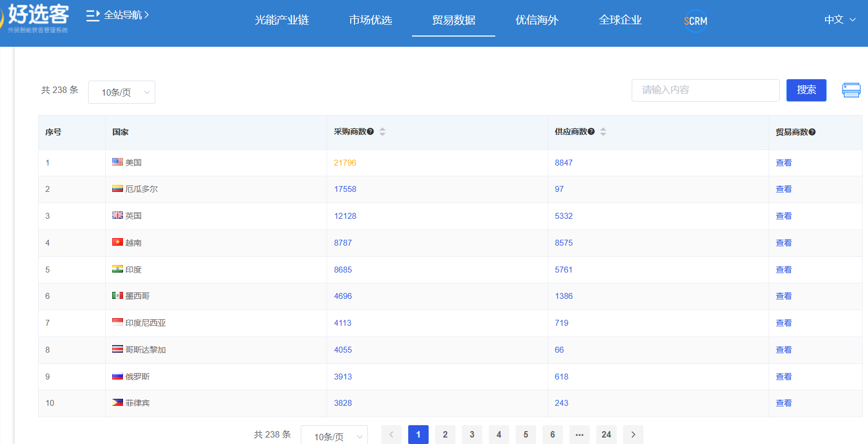Screen dimensions: 868x444
Task: Click 查看 in the 菲律宾 row
Action: click(x=784, y=403)
